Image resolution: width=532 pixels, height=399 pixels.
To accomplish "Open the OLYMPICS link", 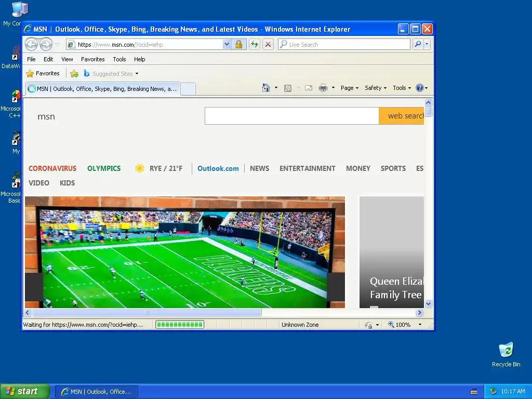I will click(x=104, y=168).
